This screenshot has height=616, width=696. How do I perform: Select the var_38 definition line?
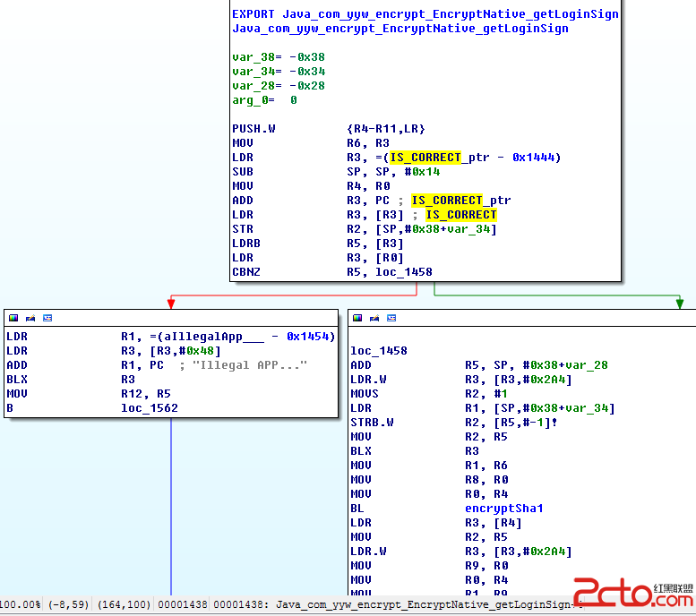pos(279,57)
